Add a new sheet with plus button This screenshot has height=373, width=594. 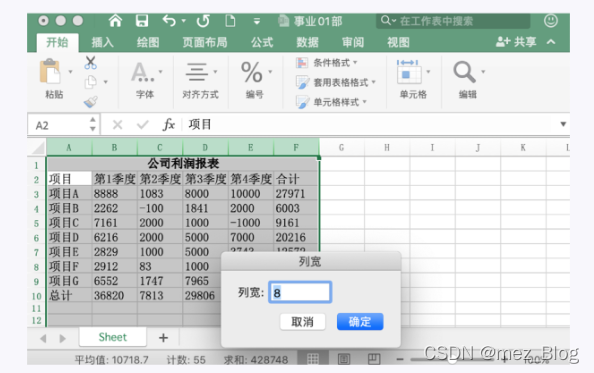[163, 337]
